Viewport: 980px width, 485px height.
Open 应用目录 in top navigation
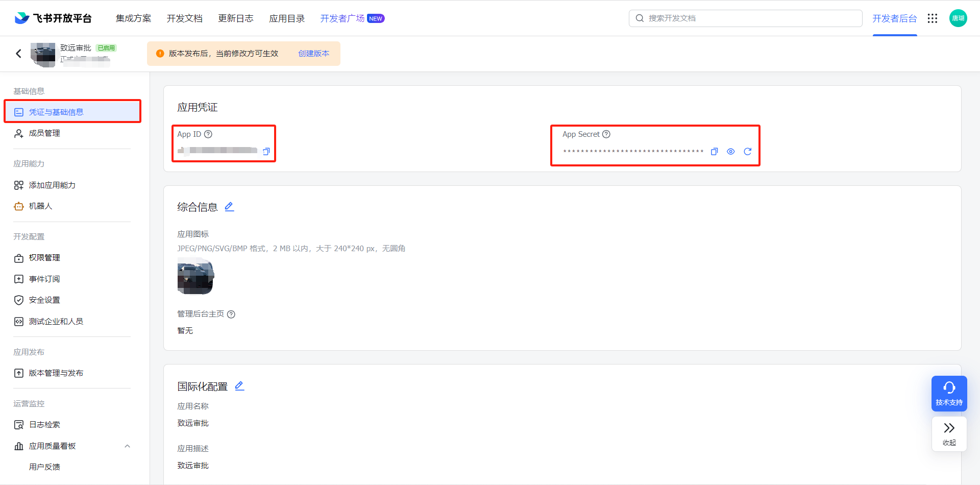click(287, 18)
